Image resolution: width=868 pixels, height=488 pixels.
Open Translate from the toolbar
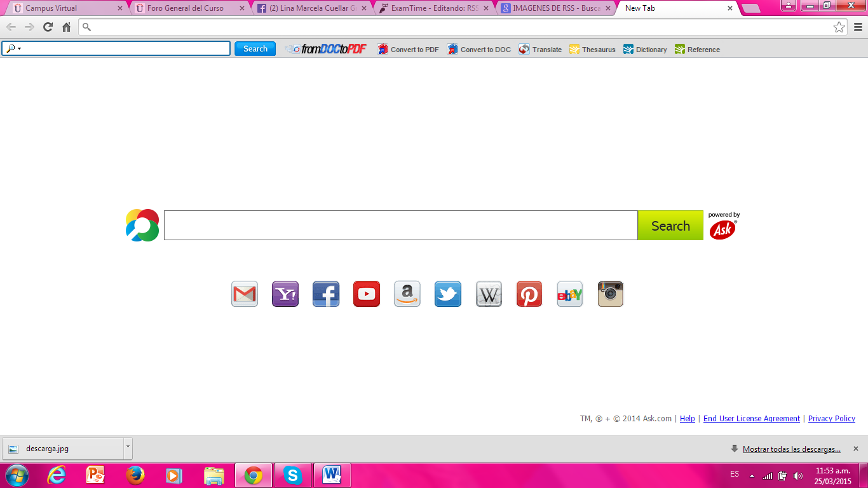point(540,50)
